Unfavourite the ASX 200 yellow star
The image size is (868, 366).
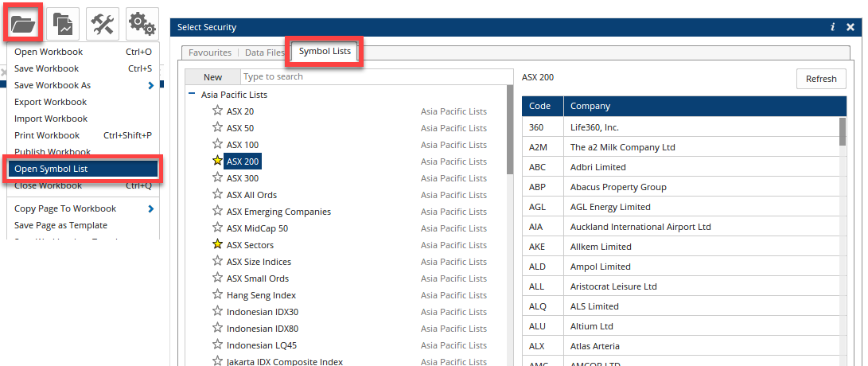(x=217, y=162)
